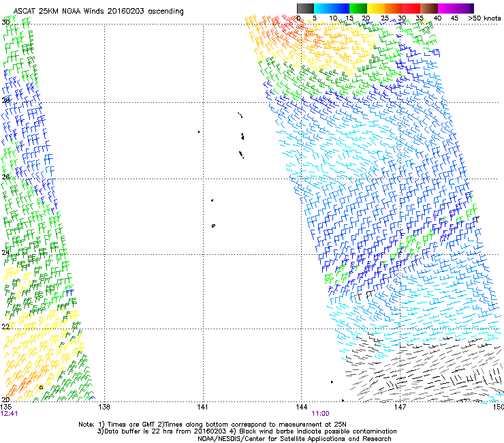Click the green 15-20 knots legend segment
Screen dimensions: 504x443
358,8
